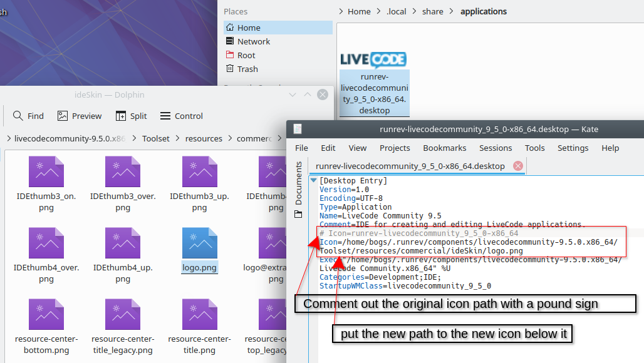Click the commented '# Icon=runrev' line
Screen dimensions: 644x363
click(x=419, y=233)
